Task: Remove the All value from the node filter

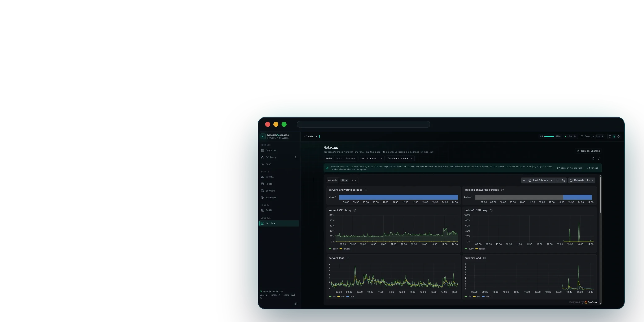Action: coord(347,180)
